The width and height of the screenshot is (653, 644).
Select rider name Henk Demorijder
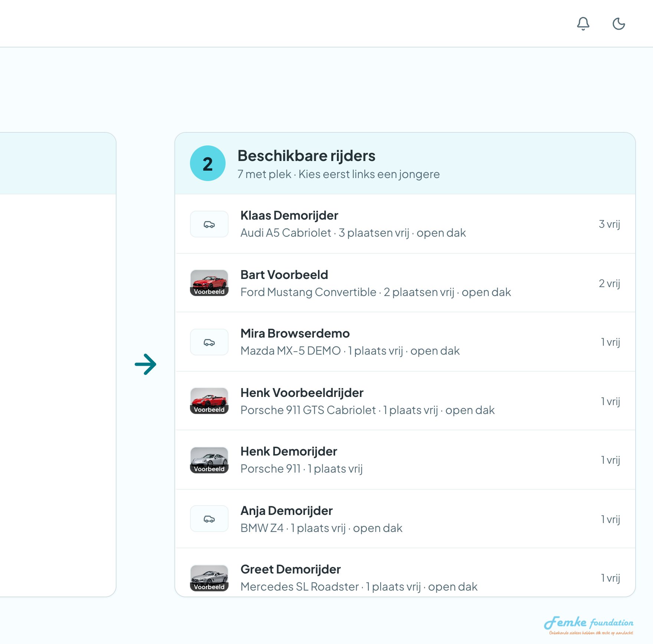tap(289, 451)
